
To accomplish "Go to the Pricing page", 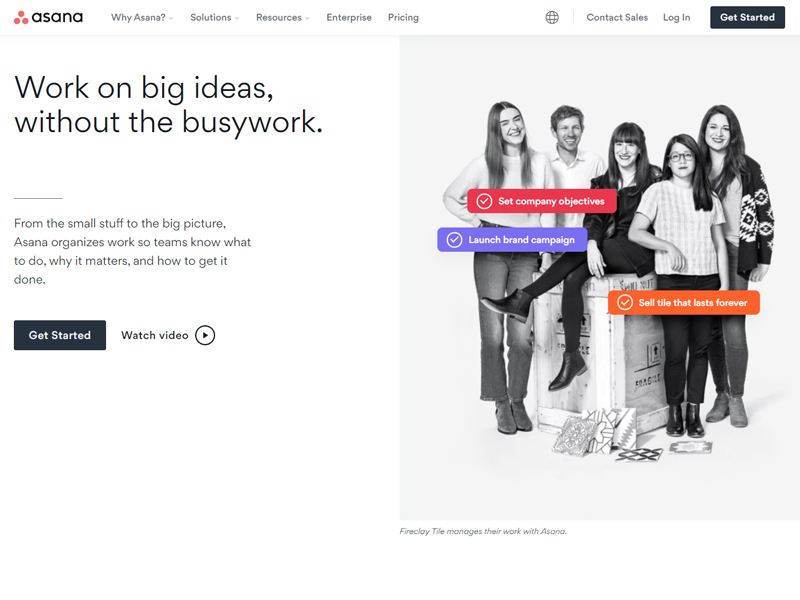I will point(403,17).
